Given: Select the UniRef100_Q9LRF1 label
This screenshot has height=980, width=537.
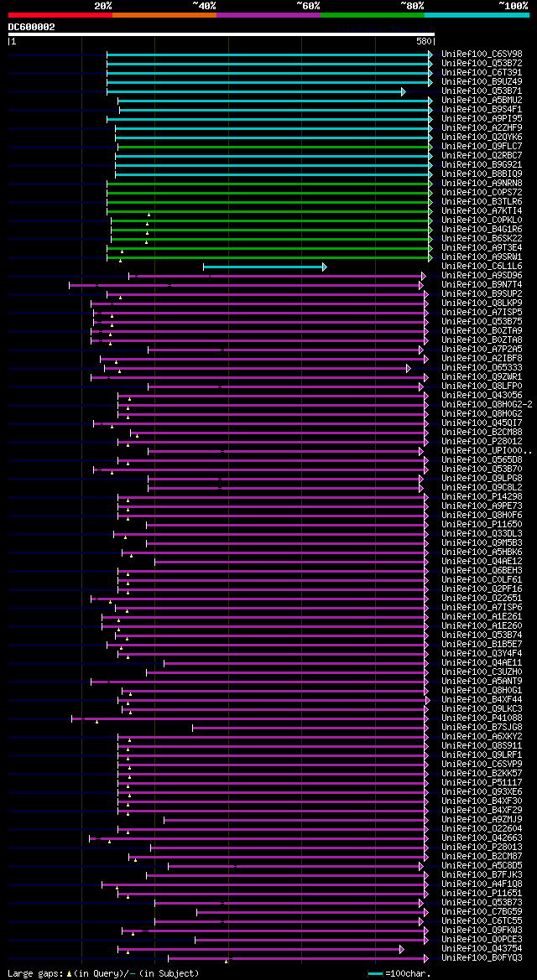Looking at the screenshot, I should 482,755.
